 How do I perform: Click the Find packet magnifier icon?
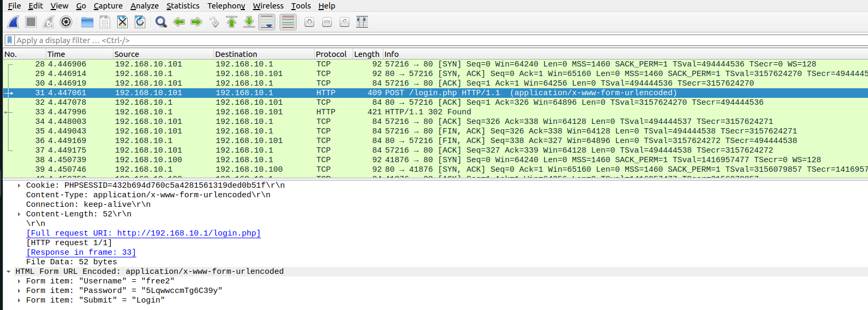click(161, 22)
